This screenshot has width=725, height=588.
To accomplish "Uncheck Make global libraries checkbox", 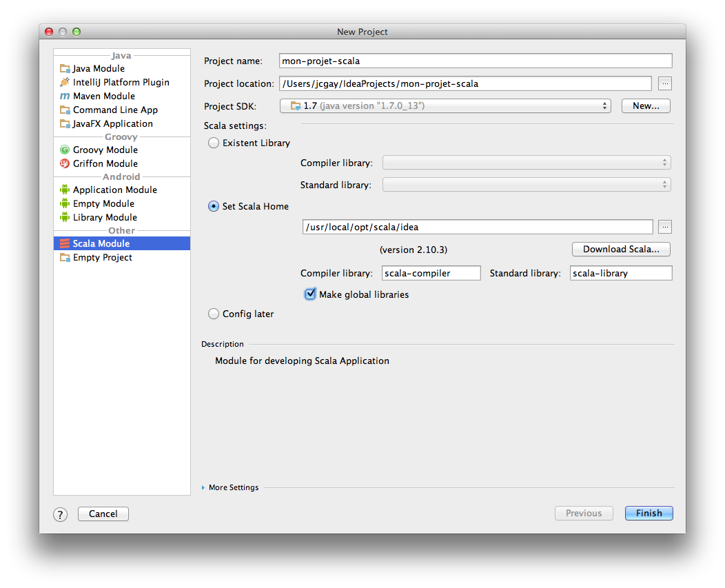I will click(x=310, y=294).
